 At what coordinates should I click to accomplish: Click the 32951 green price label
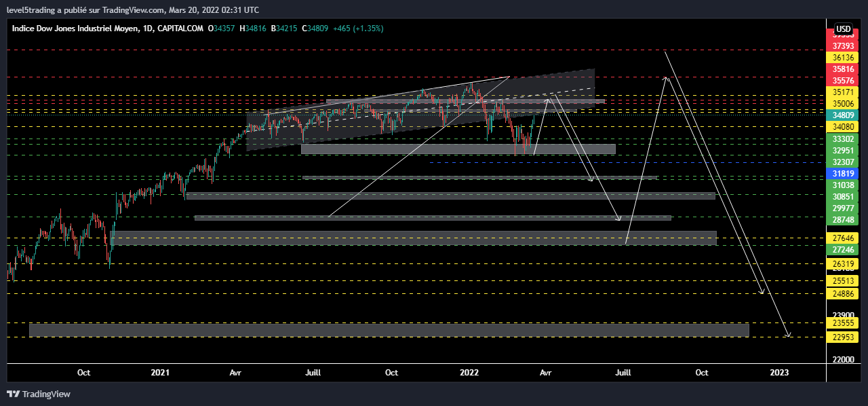(844, 151)
